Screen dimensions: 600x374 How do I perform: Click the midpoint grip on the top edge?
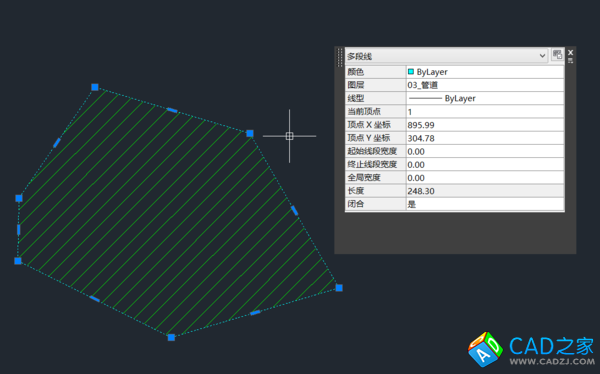point(172,110)
